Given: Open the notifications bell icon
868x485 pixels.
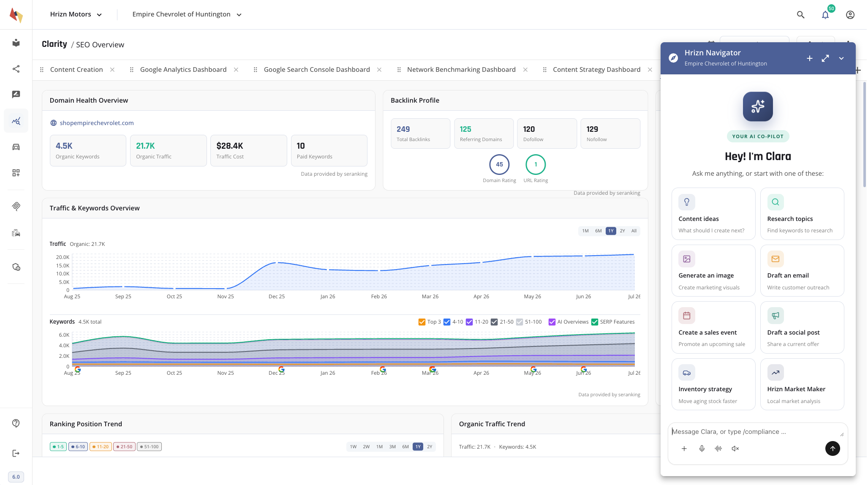Looking at the screenshot, I should click(x=825, y=15).
